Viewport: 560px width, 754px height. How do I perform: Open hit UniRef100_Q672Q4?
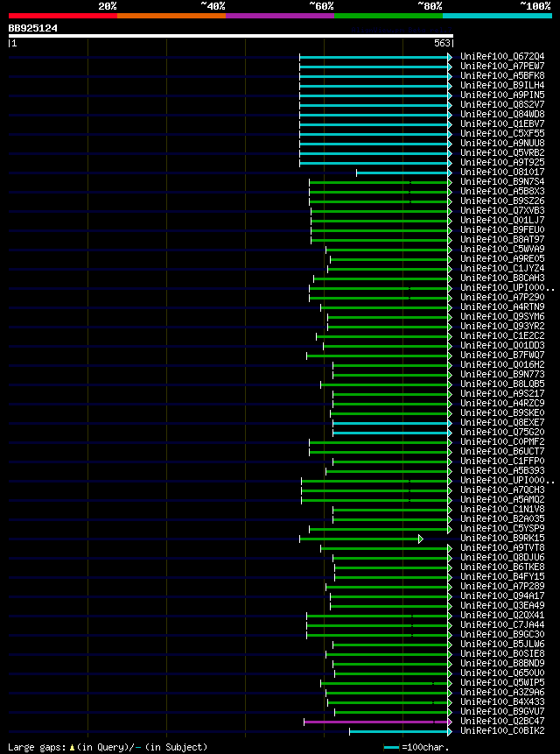[502, 57]
